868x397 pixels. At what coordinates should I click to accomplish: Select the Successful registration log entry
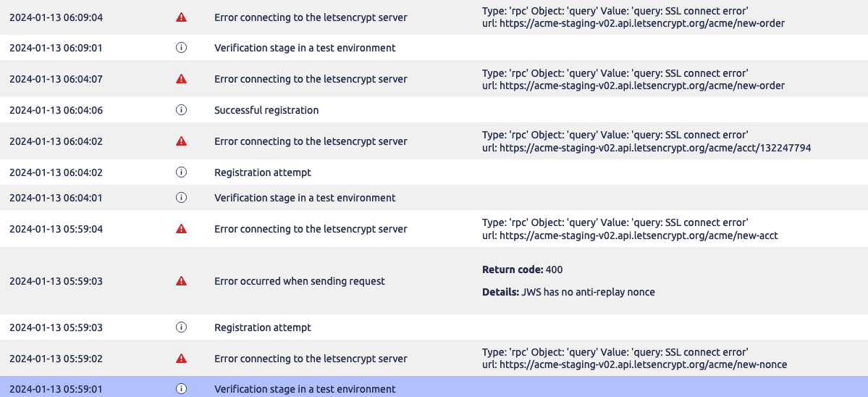click(x=434, y=110)
